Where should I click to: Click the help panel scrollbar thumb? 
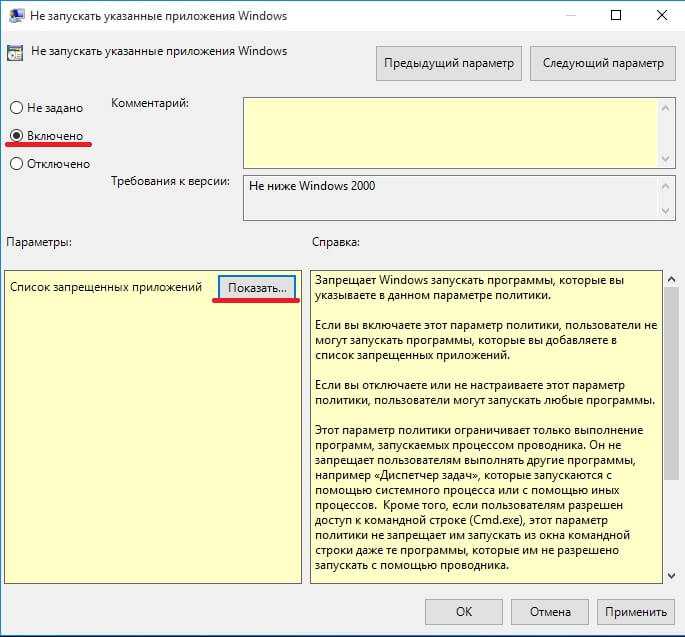[x=672, y=384]
